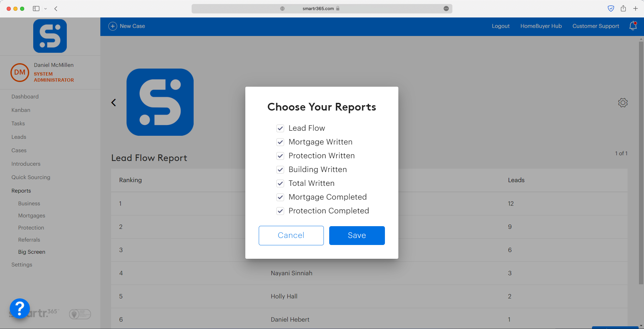This screenshot has width=644, height=329.
Task: Open the Mortgages report submenu
Action: (32, 215)
